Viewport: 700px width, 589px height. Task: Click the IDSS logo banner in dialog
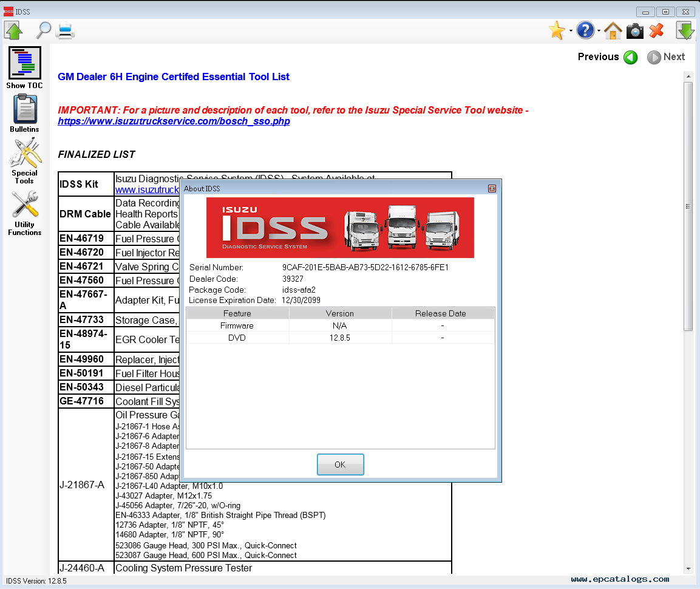point(340,228)
